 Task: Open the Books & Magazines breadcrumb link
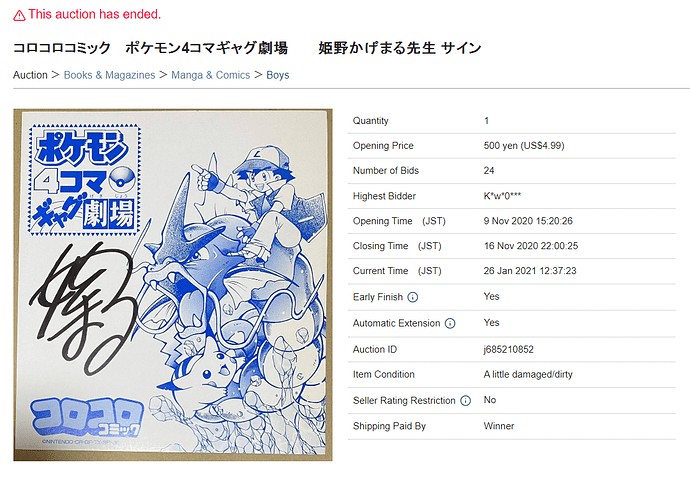(110, 75)
